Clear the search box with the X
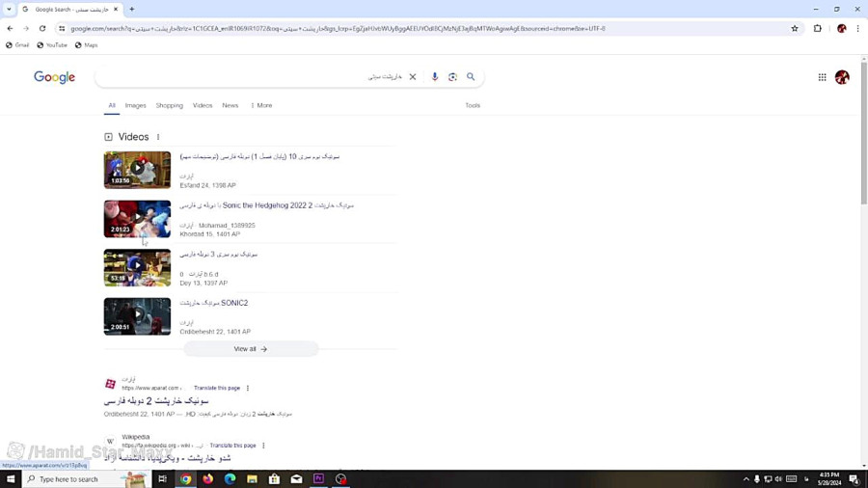This screenshot has height=488, width=868. click(x=413, y=77)
